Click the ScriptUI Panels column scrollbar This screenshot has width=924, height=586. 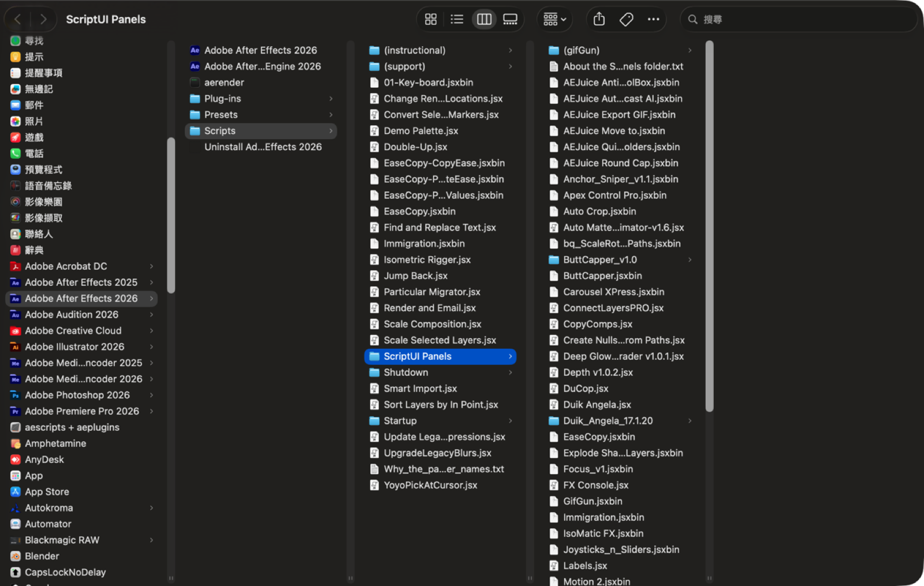point(709,226)
